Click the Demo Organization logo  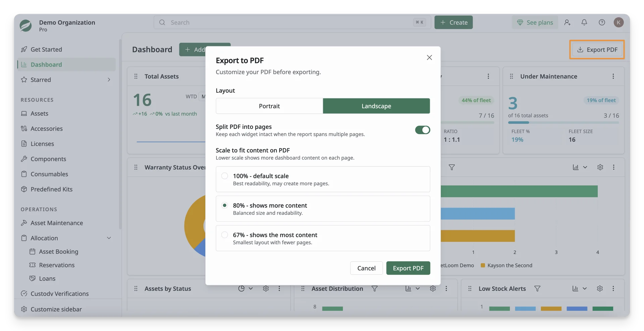[x=25, y=26]
